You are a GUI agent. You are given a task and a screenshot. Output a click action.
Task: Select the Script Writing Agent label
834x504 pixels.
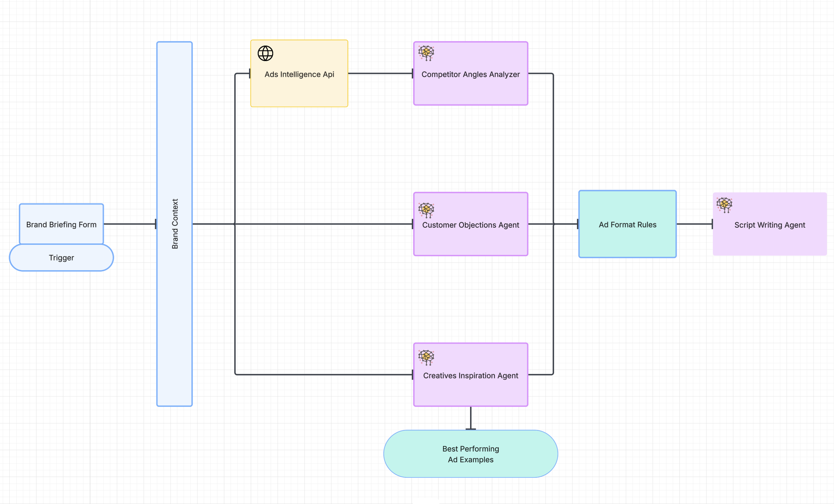769,225
